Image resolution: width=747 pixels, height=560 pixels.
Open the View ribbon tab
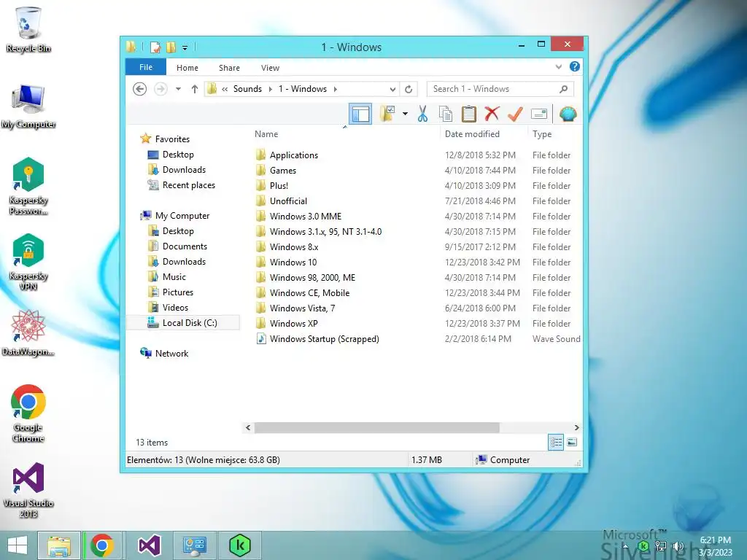point(270,68)
